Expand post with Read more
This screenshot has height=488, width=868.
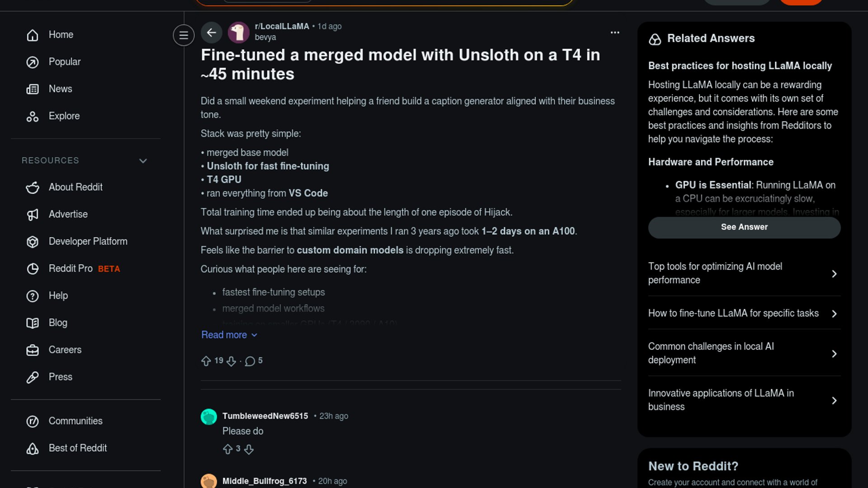[x=229, y=335]
